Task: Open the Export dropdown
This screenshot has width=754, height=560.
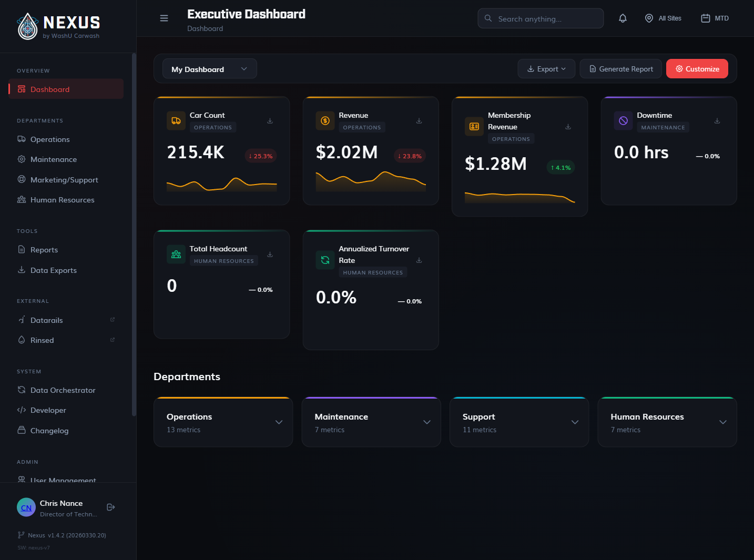Action: (x=546, y=69)
